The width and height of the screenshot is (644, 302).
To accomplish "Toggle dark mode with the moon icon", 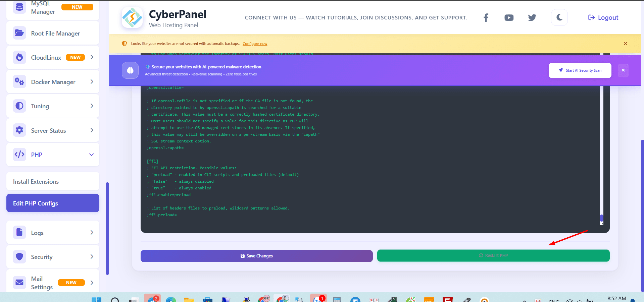I will click(559, 17).
